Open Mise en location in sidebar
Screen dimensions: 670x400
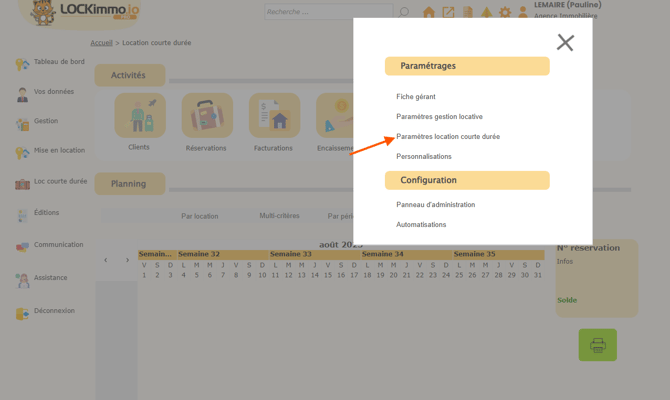[x=50, y=152]
